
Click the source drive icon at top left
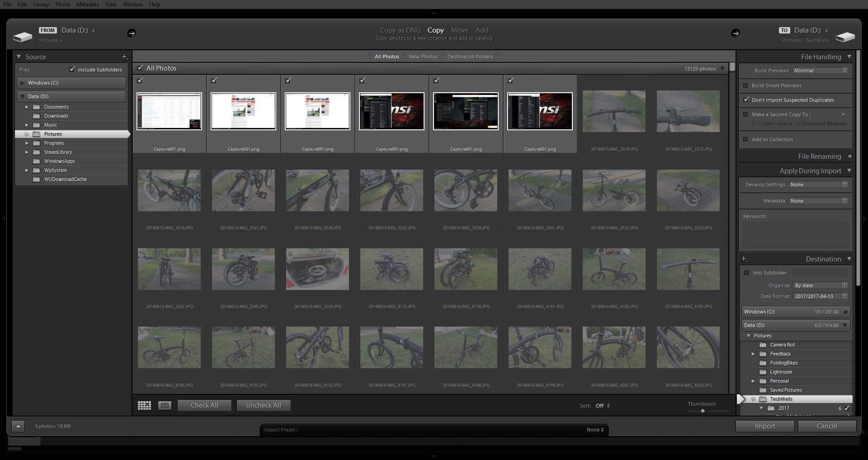(x=23, y=36)
